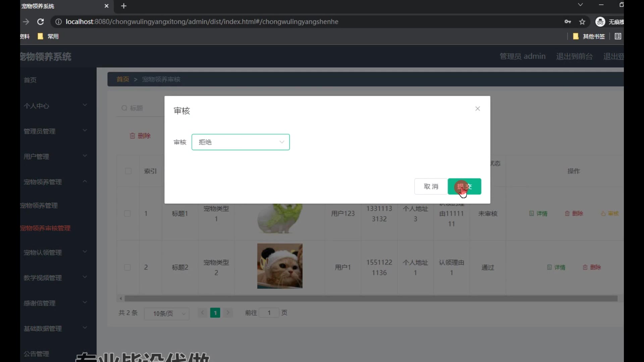Click 详情 icon for row 2
Screen dimensions: 644x362
click(x=549, y=267)
